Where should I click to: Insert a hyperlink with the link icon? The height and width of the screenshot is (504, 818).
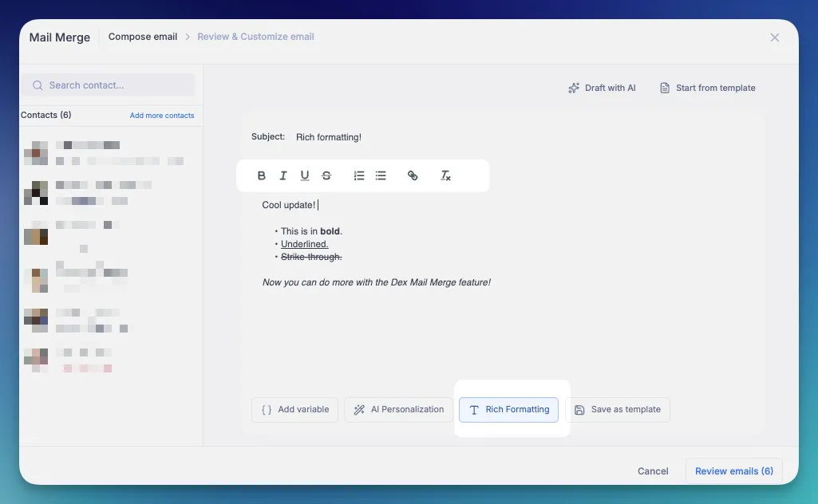point(413,175)
